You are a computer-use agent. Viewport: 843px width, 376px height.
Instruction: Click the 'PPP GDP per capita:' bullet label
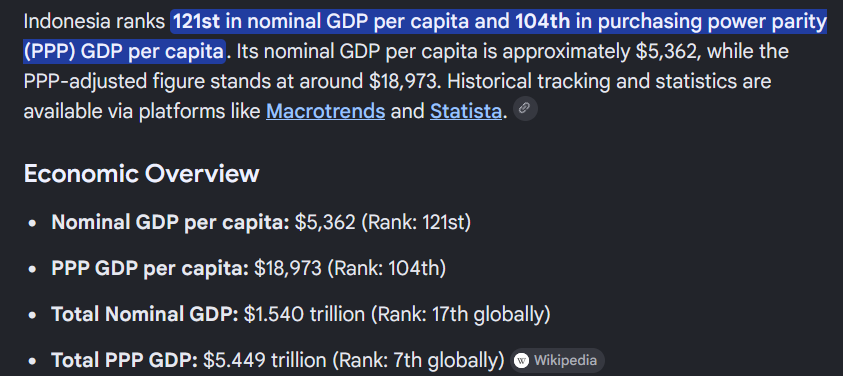(150, 269)
